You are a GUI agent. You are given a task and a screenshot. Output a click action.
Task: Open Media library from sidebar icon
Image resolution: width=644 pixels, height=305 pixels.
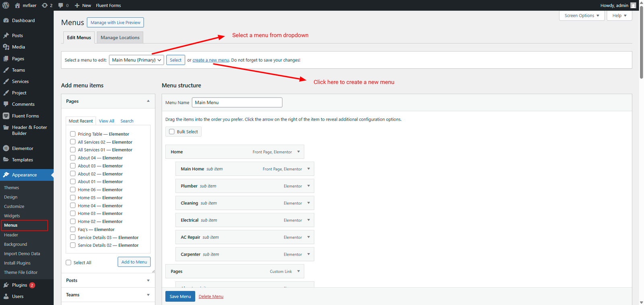(6, 47)
